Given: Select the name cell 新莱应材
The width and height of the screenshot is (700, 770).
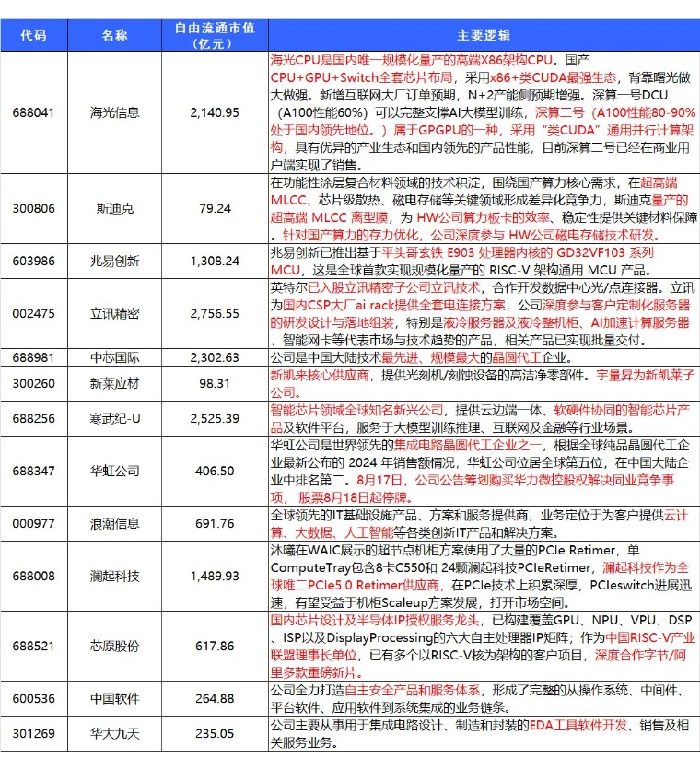Looking at the screenshot, I should 114,383.
